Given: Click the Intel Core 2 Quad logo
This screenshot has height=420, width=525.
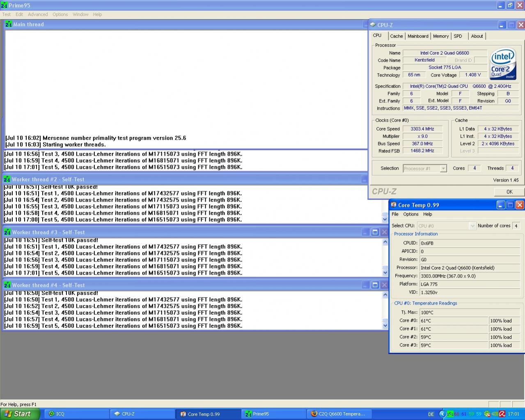Looking at the screenshot, I should coord(503,64).
